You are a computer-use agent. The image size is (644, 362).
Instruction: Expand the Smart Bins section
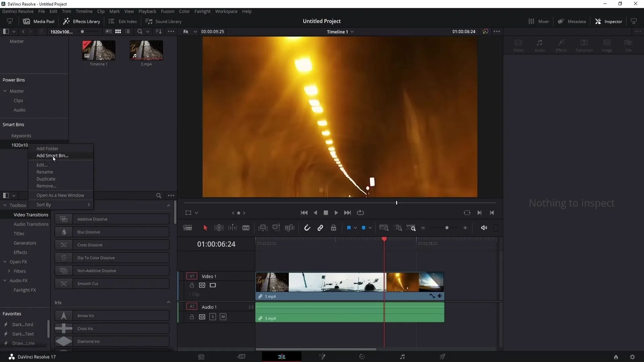(13, 124)
